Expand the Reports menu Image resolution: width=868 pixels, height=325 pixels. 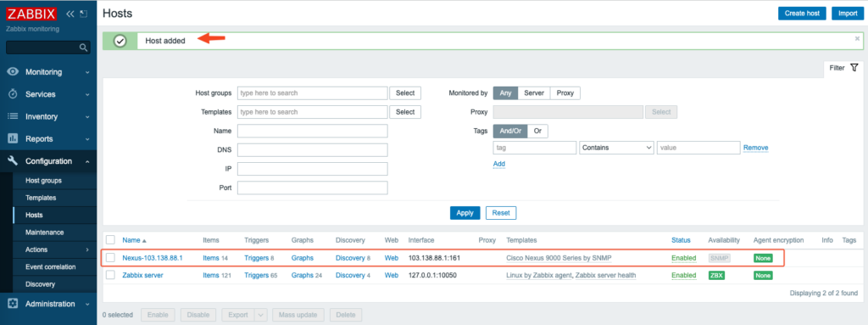[87, 139]
